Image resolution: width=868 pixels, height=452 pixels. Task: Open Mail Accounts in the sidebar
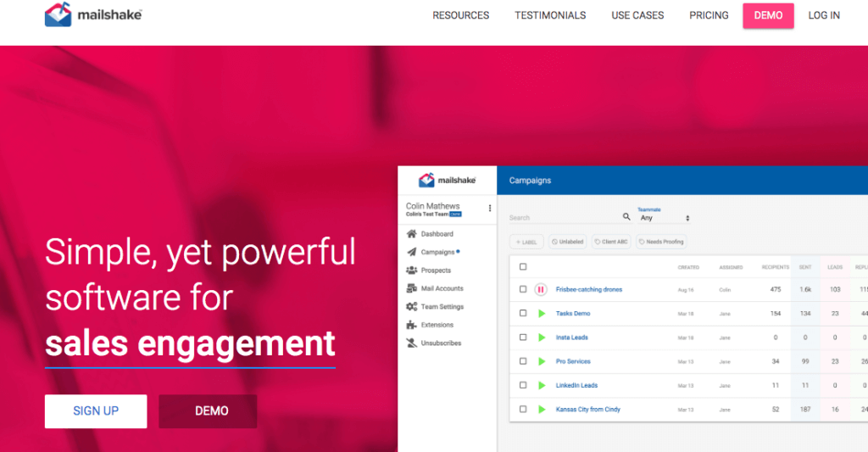tap(442, 288)
